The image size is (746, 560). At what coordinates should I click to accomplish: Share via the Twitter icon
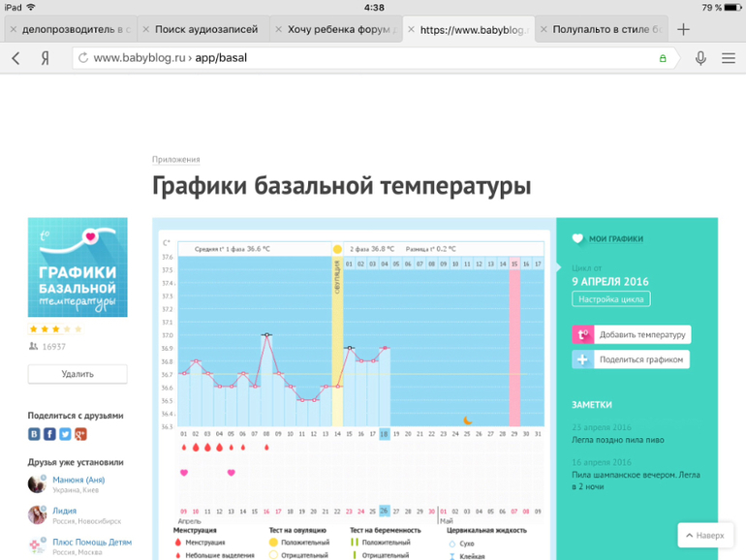[65, 434]
